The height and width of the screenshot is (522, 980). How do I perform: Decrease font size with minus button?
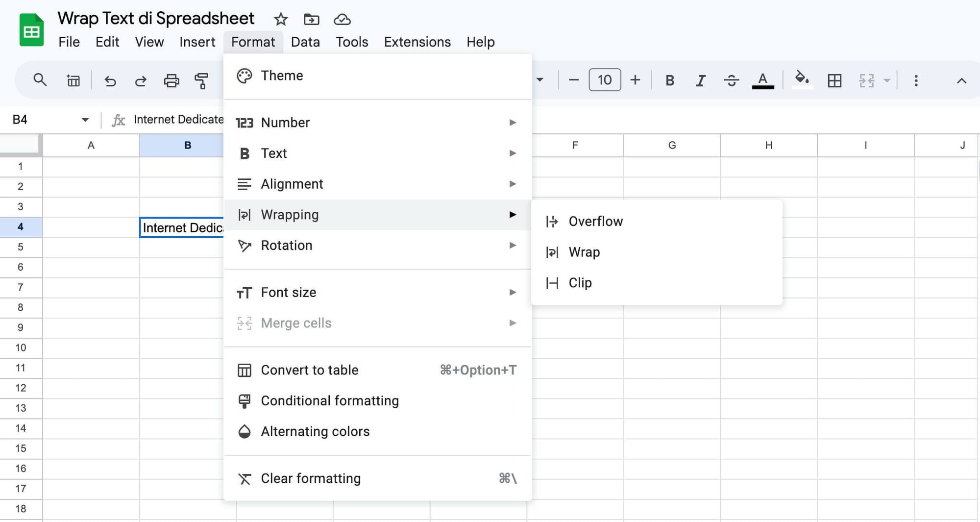573,80
